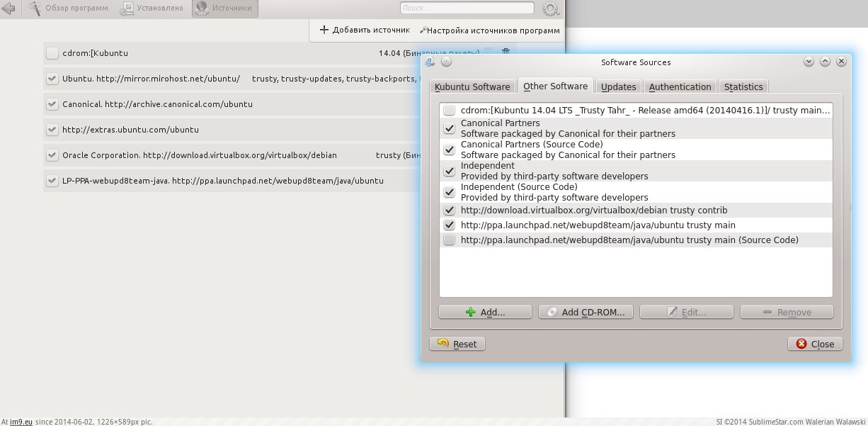868x426 pixels.
Task: Open the Authentication tab
Action: point(680,86)
